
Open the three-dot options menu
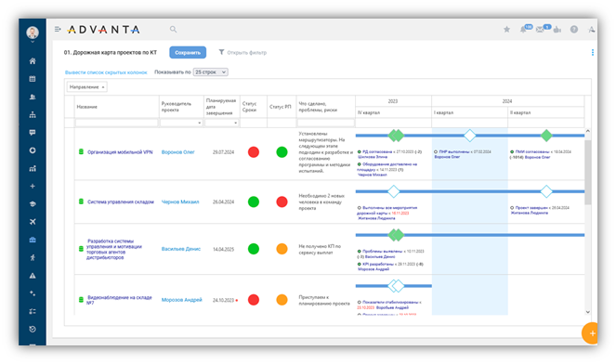pyautogui.click(x=593, y=53)
